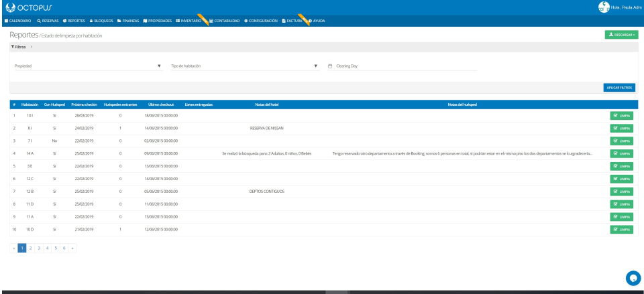Screen dimensions: 644x294
Task: Open the Calendario menu item
Action: pyautogui.click(x=17, y=21)
